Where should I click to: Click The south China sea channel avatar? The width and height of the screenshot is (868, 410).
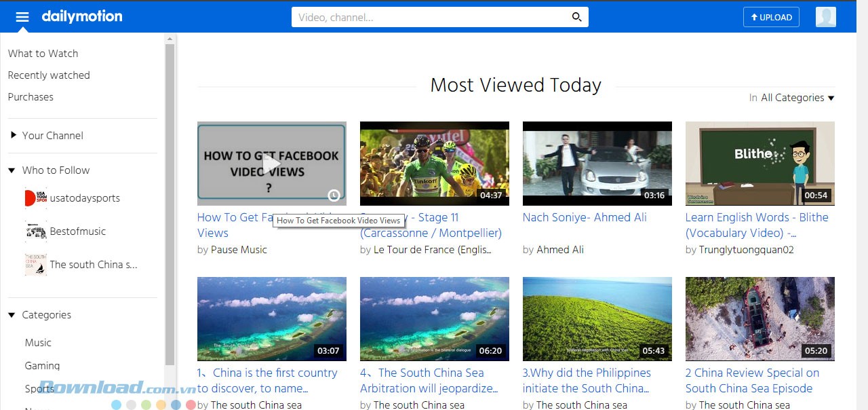[x=35, y=265]
